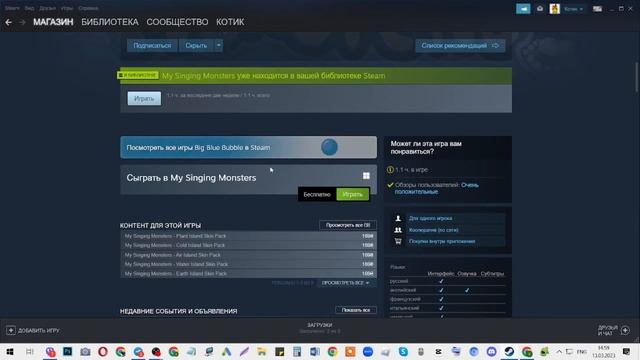The image size is (640, 360).
Task: Open the Camera taskbar icon
Action: tap(85, 351)
